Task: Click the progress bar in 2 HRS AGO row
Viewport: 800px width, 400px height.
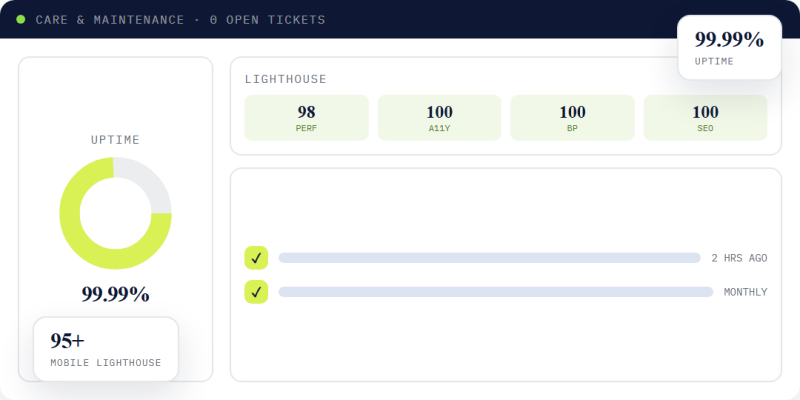Action: click(489, 258)
